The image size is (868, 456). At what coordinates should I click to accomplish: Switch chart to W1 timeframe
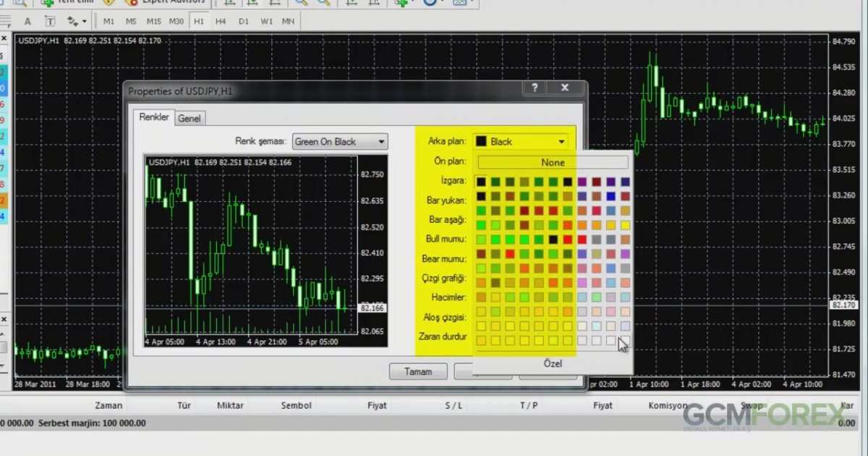pos(266,21)
